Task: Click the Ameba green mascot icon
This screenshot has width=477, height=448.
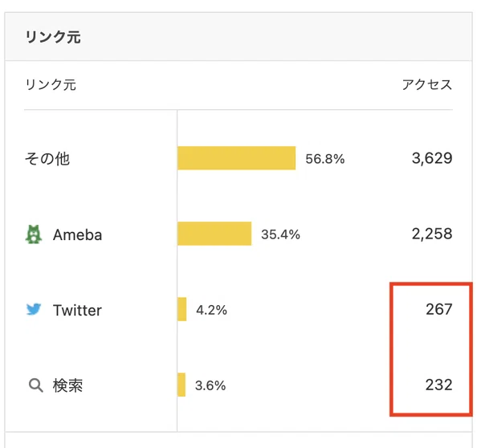Action: tap(34, 234)
